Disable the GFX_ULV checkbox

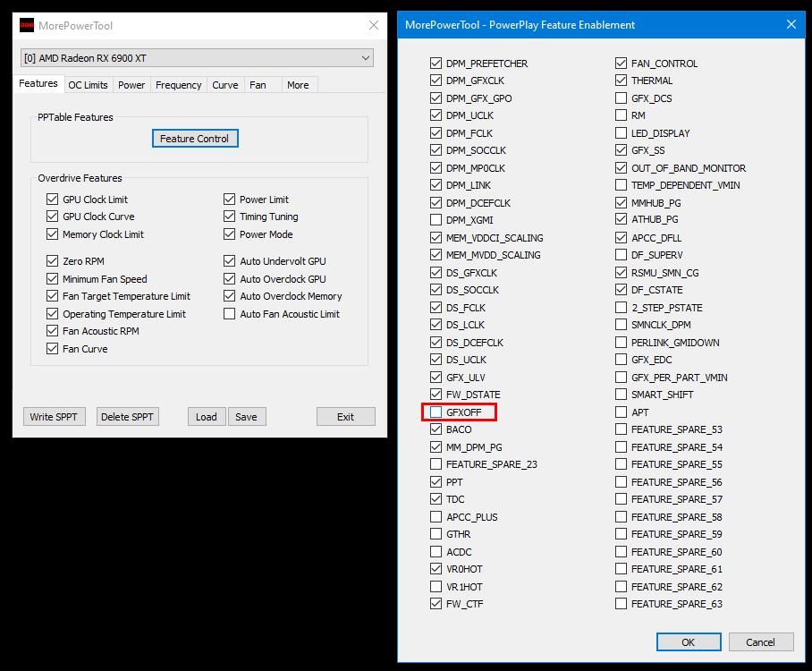(x=436, y=378)
